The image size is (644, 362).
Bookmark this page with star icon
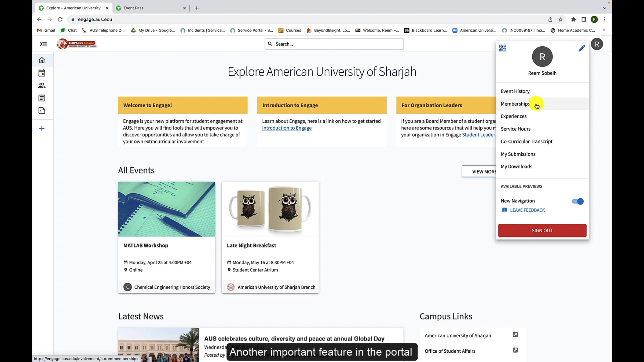click(561, 19)
